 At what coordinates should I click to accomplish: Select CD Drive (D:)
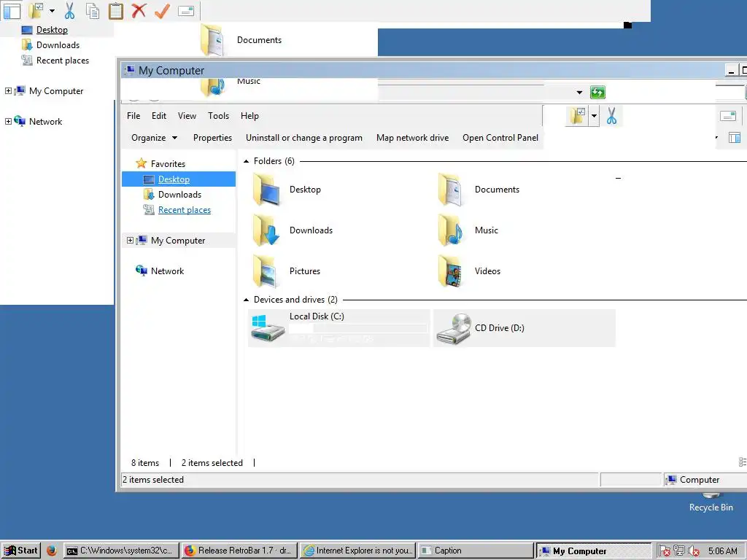[524, 328]
